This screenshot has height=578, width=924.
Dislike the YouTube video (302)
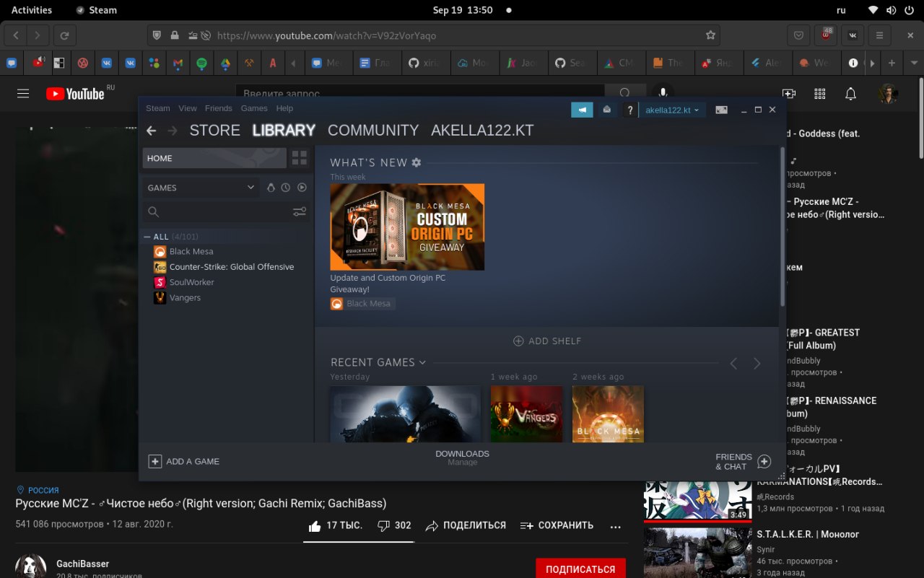coord(394,525)
